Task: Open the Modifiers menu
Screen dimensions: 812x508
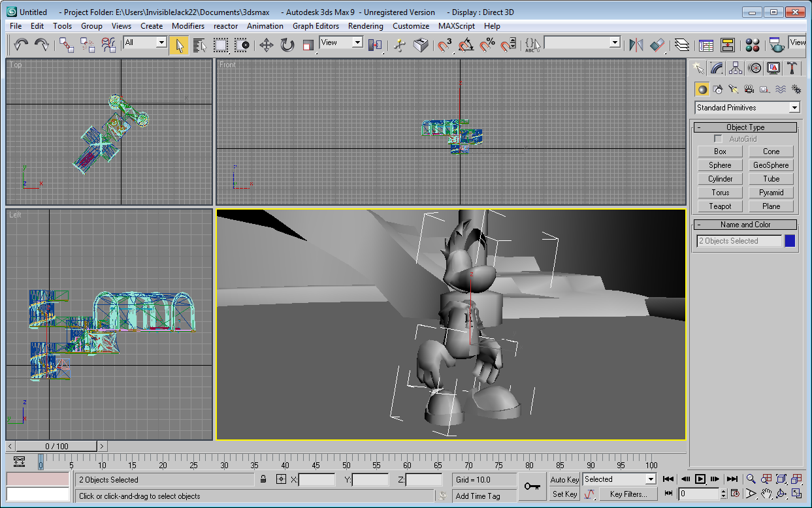Action: point(188,26)
